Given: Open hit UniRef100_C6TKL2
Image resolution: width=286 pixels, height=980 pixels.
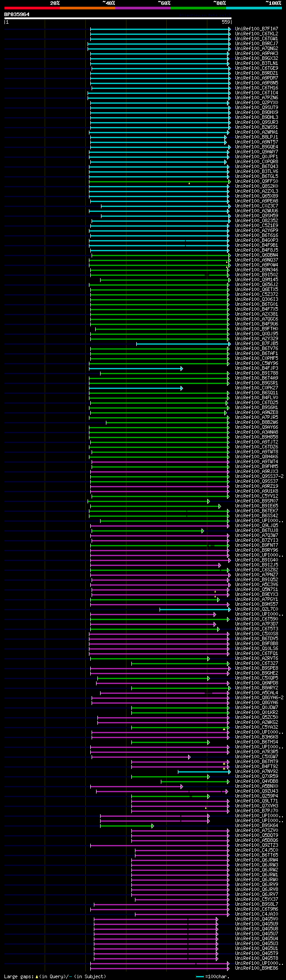Looking at the screenshot, I should point(257,34).
